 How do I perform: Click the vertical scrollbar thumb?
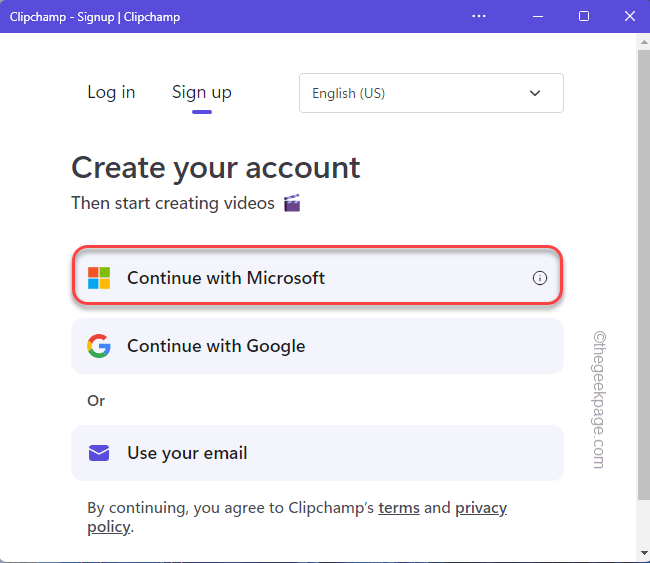(x=644, y=274)
